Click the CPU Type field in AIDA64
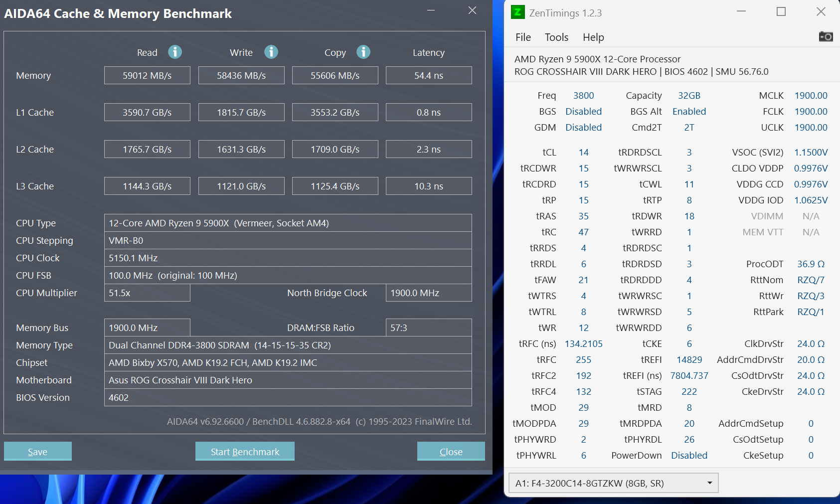This screenshot has width=840, height=504. coord(288,223)
